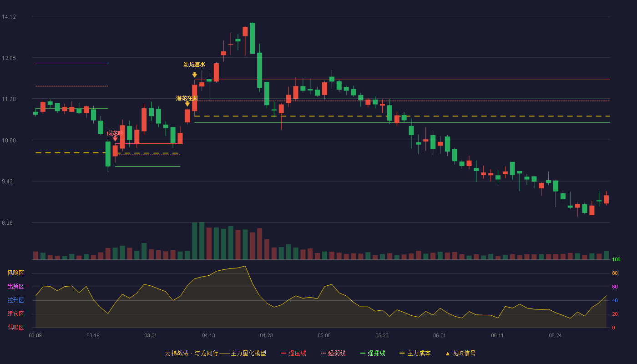Click the 04-23 date label
The image size is (637, 364).
pos(266,335)
